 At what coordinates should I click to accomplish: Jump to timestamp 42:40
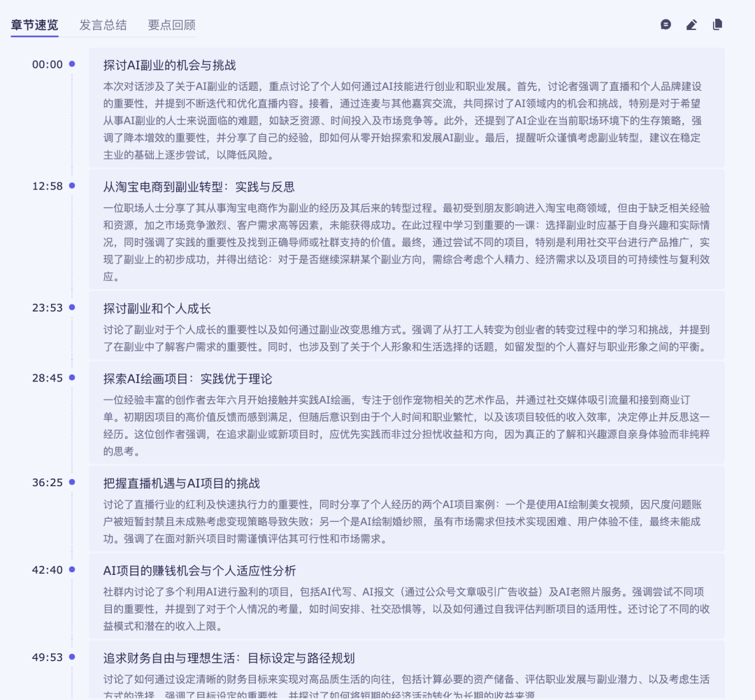[x=48, y=570]
